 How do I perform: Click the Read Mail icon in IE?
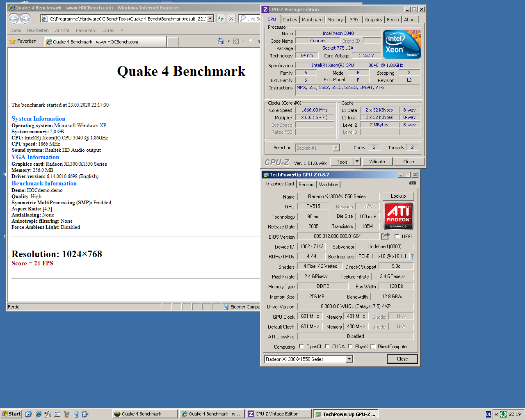pos(251,41)
